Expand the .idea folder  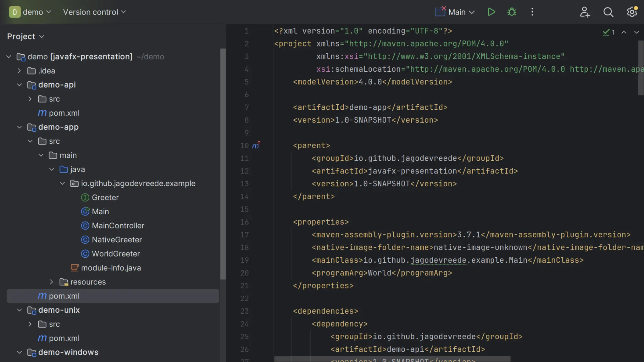pos(19,71)
